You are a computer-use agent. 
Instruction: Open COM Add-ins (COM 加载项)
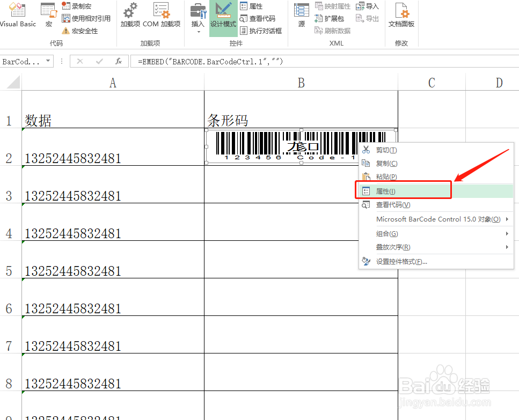tap(162, 15)
